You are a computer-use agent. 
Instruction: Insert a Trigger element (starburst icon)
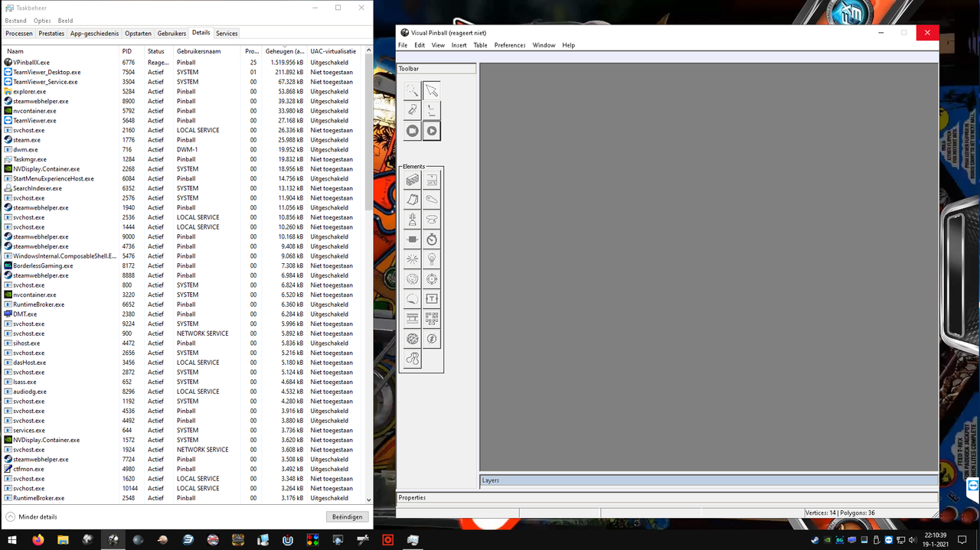(x=413, y=259)
